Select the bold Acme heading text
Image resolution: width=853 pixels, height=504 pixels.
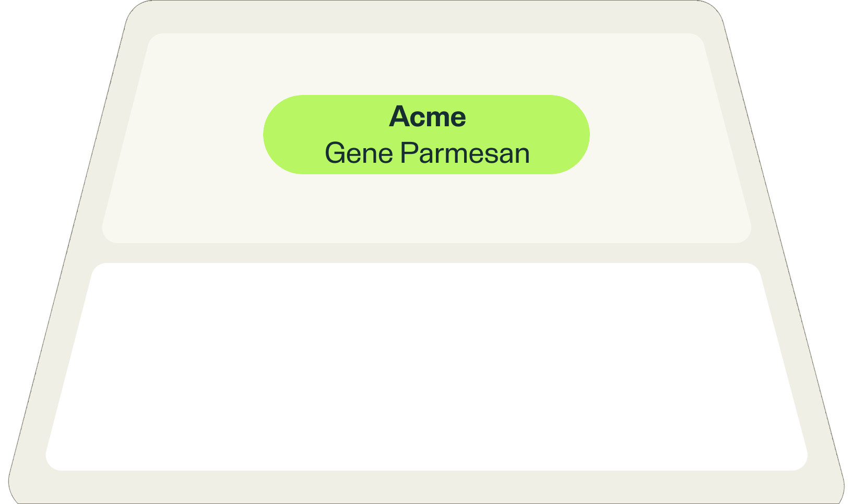(x=427, y=116)
